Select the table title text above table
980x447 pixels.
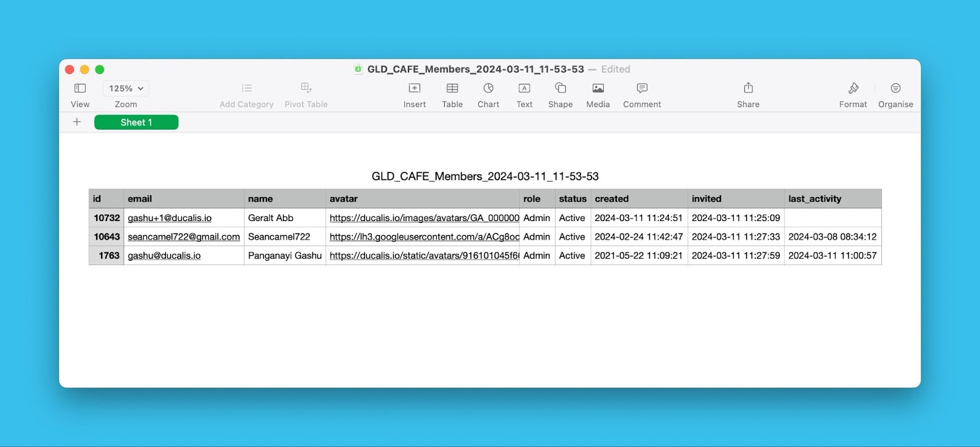[485, 176]
